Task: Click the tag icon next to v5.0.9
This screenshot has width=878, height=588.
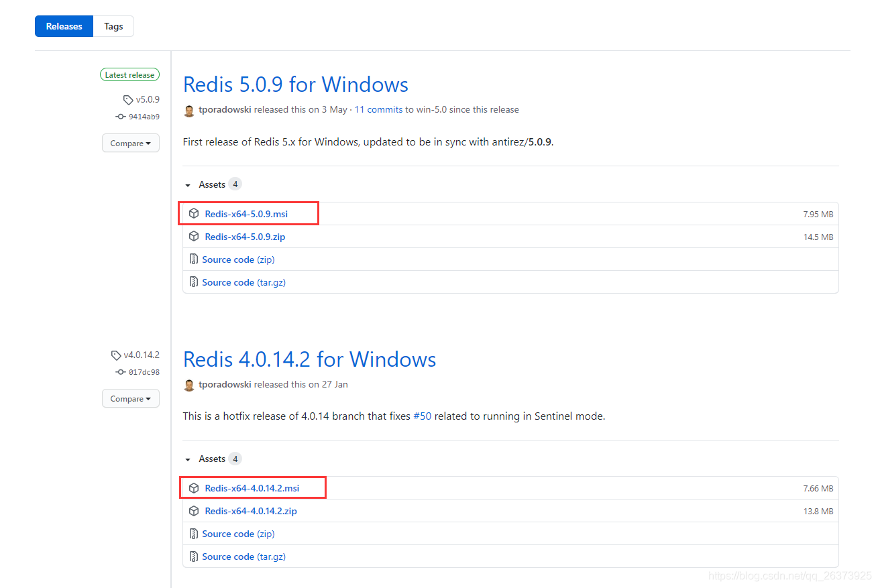Action: pos(128,100)
